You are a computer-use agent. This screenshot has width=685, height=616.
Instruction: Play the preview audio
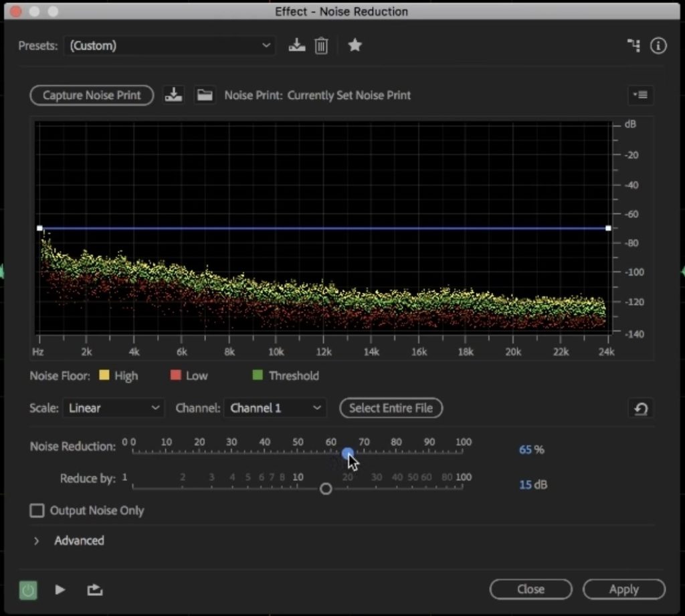[60, 589]
